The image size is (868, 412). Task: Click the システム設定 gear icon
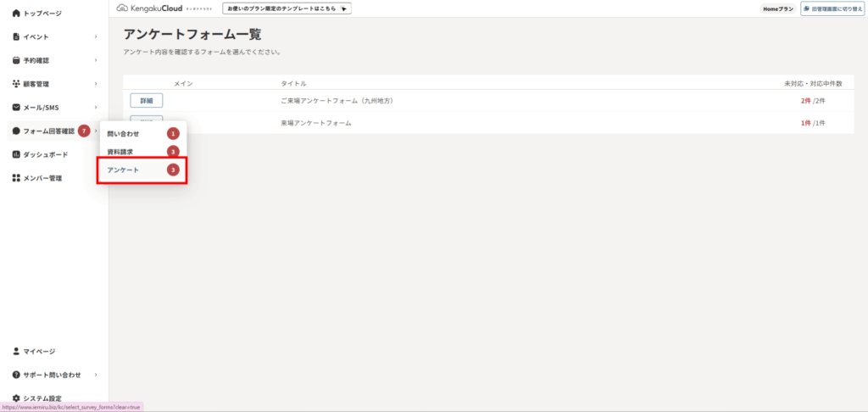click(x=16, y=398)
